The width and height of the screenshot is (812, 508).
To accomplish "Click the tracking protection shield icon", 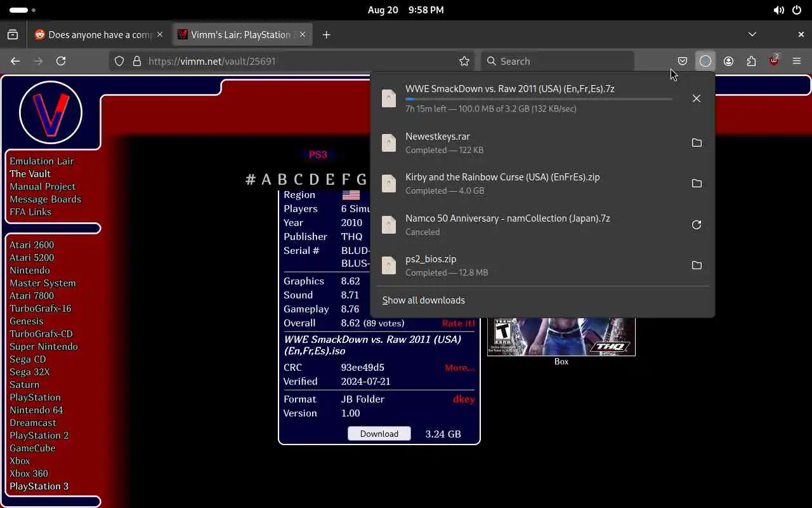I will click(119, 61).
